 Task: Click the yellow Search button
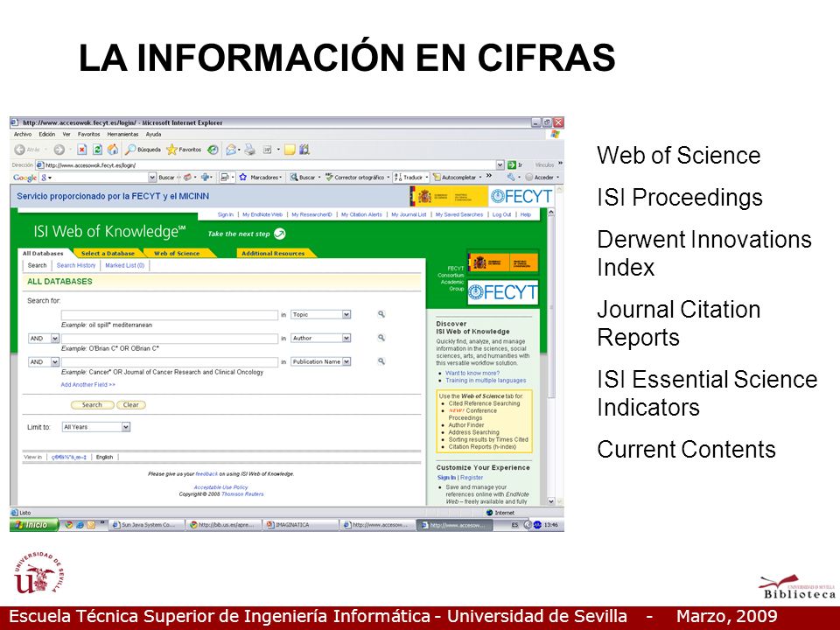92,405
